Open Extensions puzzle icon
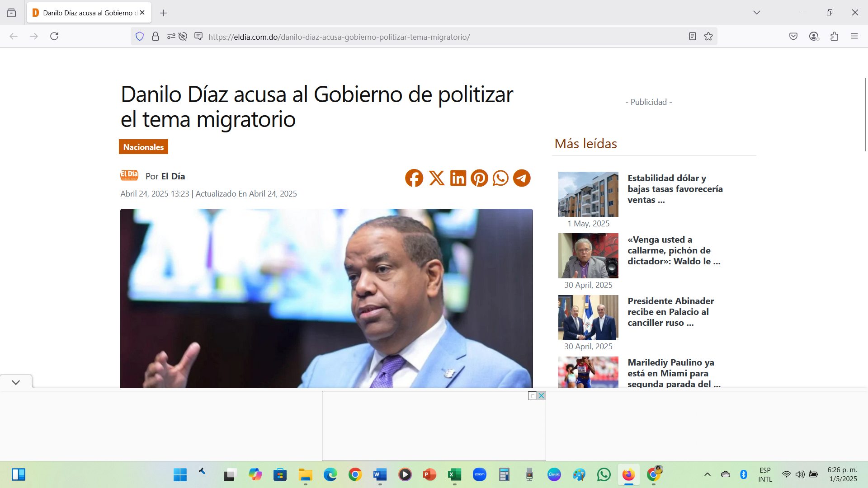 coord(835,36)
